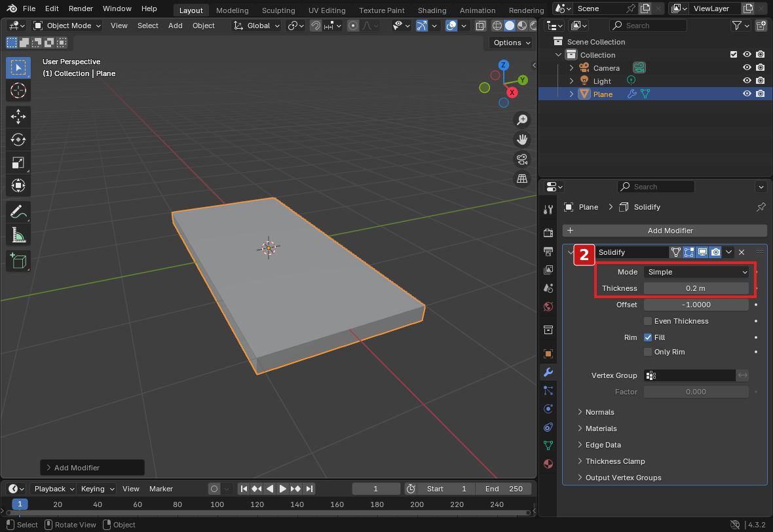This screenshot has width=773, height=532.
Task: Open the File menu
Action: point(29,9)
